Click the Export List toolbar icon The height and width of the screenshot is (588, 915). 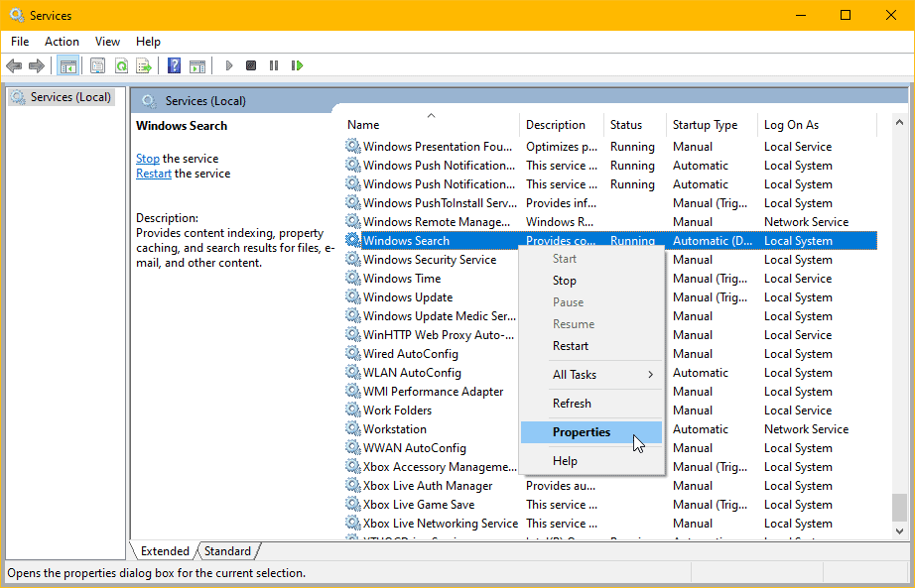pos(144,65)
